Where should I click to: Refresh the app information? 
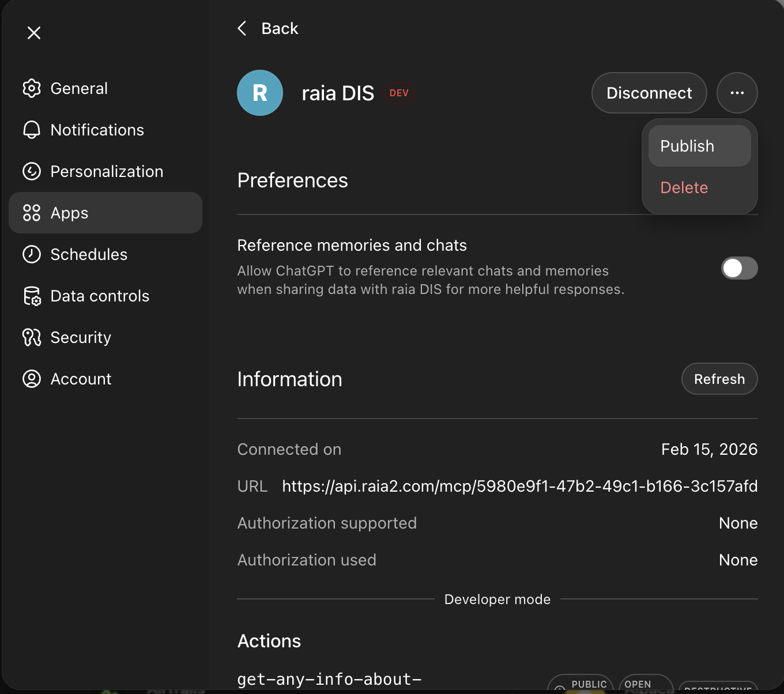tap(719, 379)
